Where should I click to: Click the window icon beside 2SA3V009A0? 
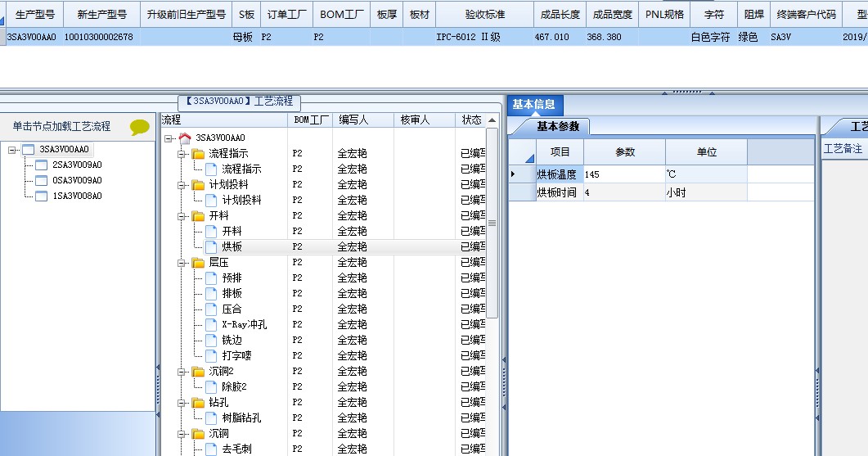(x=42, y=165)
